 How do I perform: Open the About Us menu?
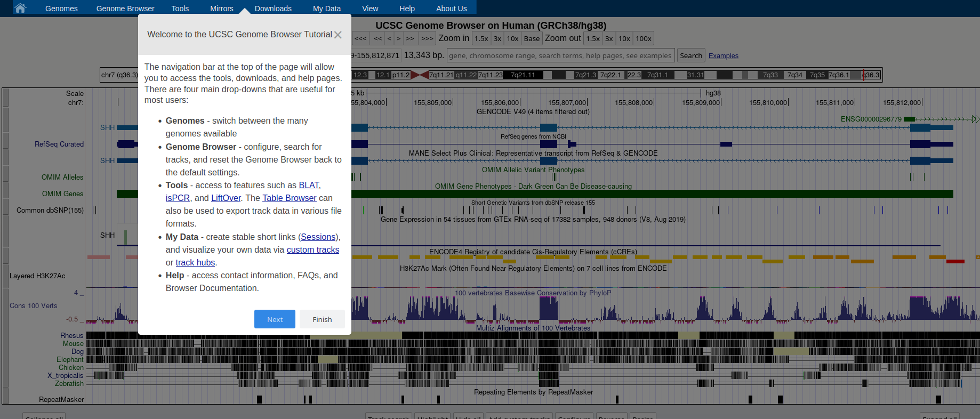click(451, 9)
